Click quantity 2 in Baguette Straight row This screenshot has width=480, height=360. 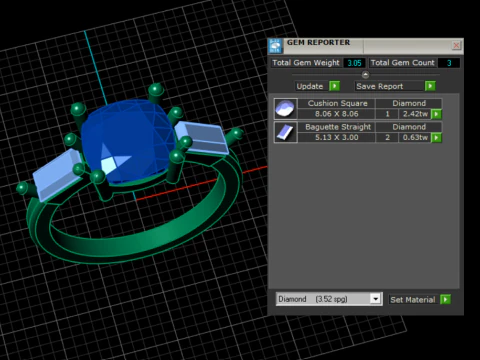pyautogui.click(x=387, y=137)
